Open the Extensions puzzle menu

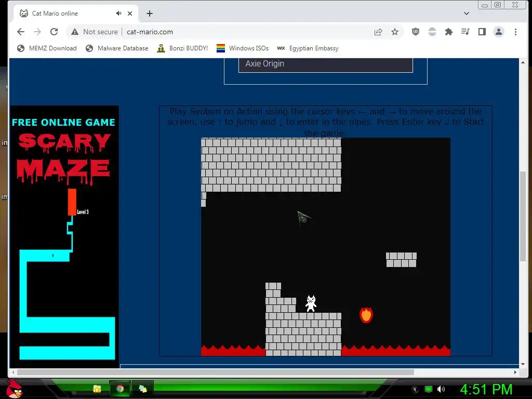click(448, 32)
